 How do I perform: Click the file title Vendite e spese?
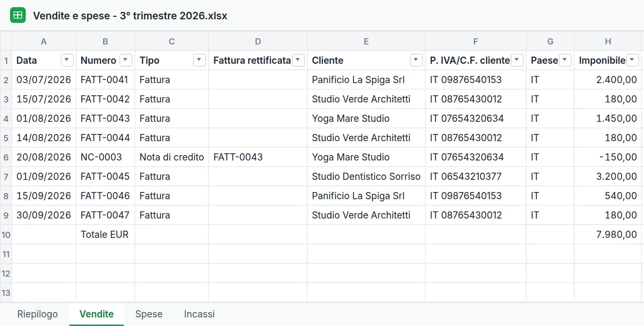[x=130, y=16]
